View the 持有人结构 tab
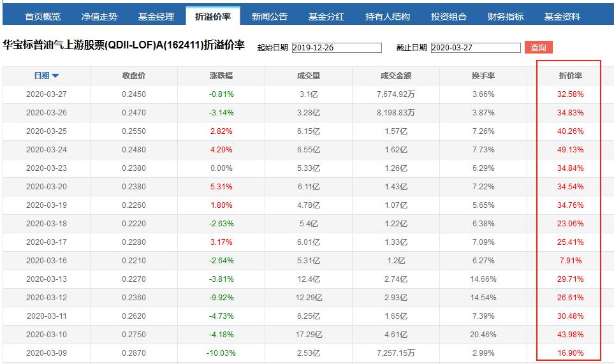Image resolution: width=614 pixels, height=364 pixels. [x=387, y=17]
